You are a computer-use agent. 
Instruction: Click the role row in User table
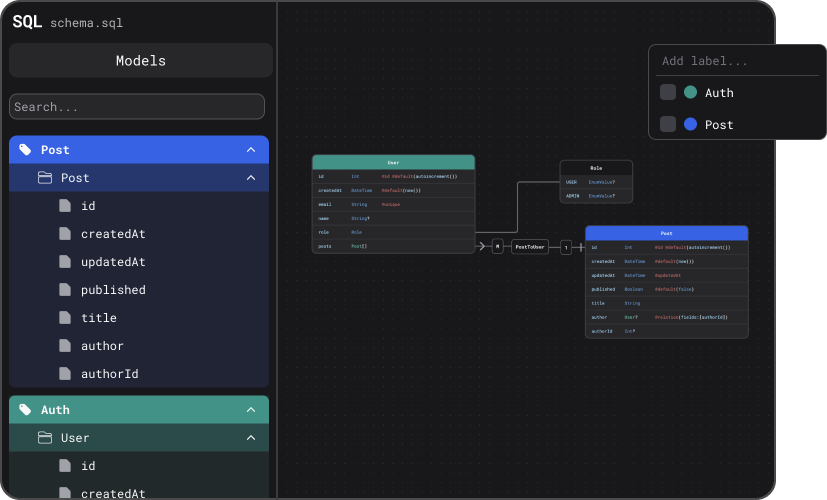pos(393,232)
